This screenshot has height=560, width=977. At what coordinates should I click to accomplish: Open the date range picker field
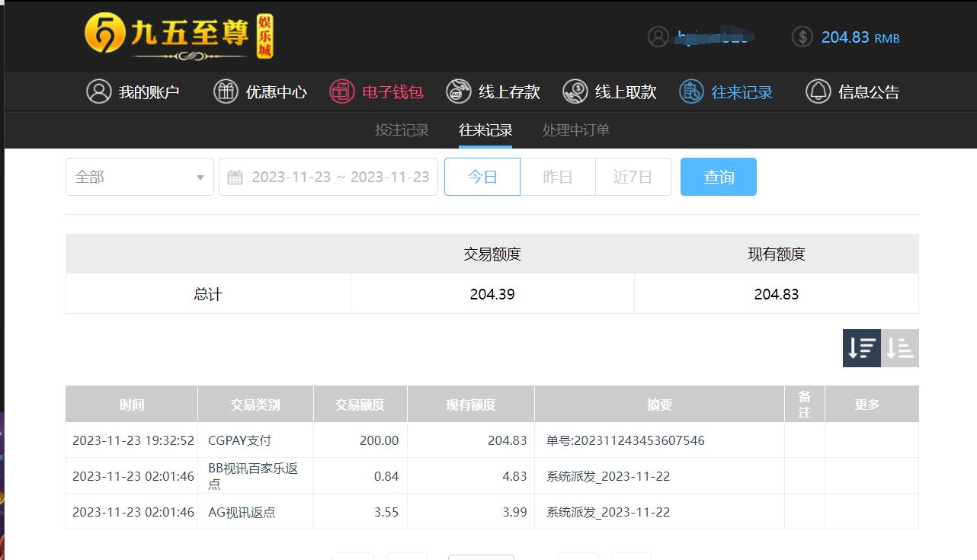point(328,177)
